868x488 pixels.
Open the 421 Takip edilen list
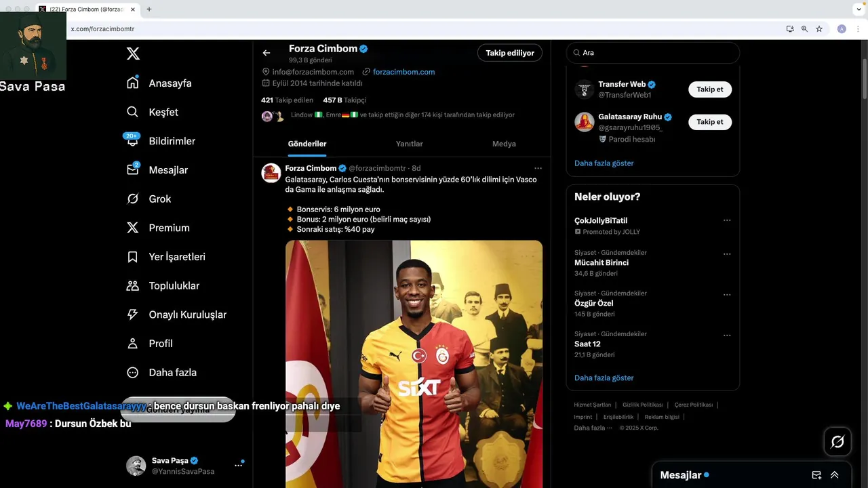(x=287, y=100)
